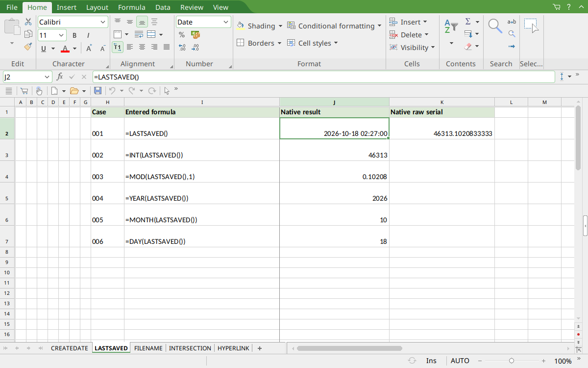Expand the Date number format dropdown
This screenshot has height=368, width=588.
(x=226, y=22)
